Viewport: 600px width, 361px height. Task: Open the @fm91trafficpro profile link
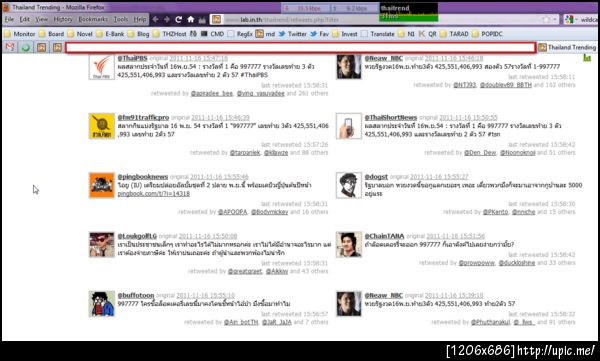pyautogui.click(x=143, y=118)
